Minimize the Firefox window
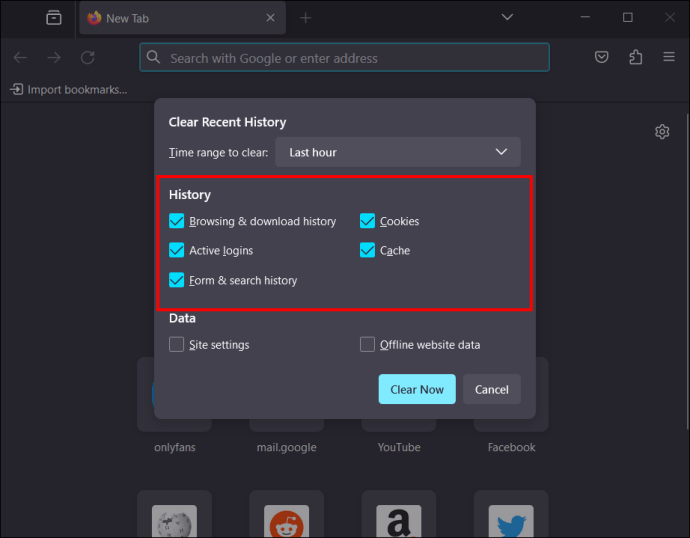Viewport: 690px width, 538px height. tap(585, 17)
